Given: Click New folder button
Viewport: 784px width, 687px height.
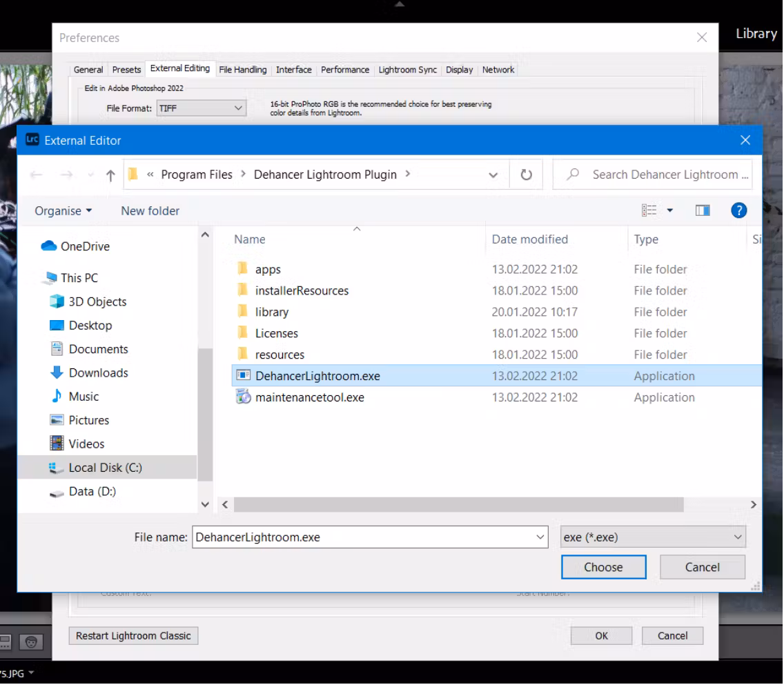Looking at the screenshot, I should (x=150, y=211).
